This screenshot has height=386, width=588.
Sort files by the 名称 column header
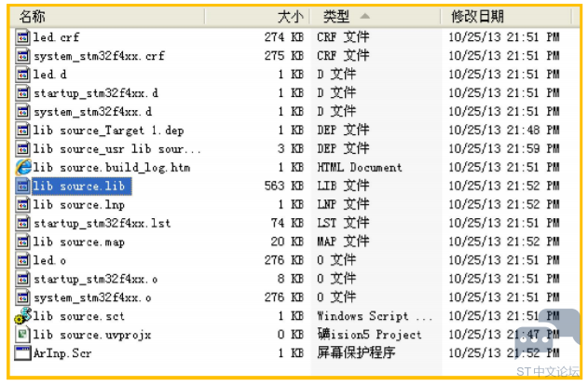[x=32, y=17]
